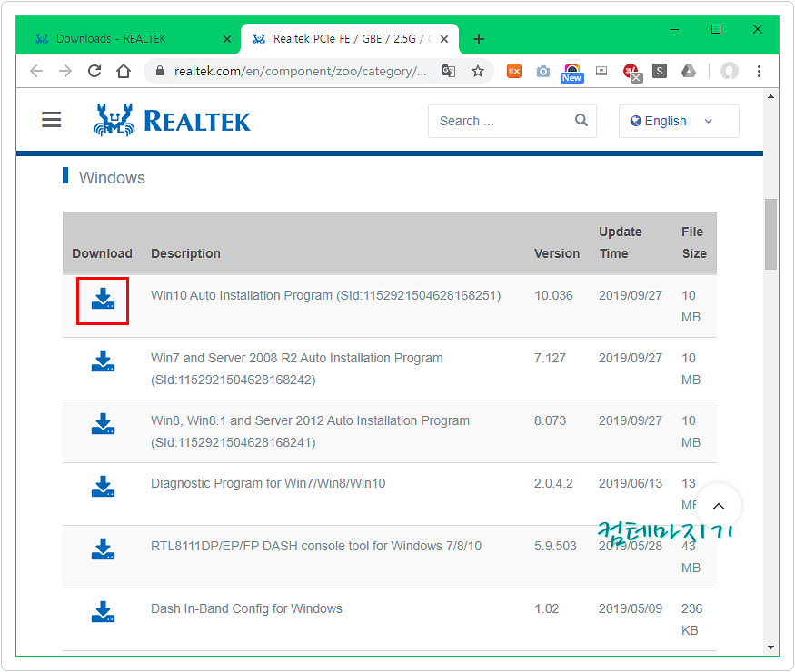This screenshot has width=795, height=672.
Task: Open the Chrome three-dot menu
Action: click(759, 71)
